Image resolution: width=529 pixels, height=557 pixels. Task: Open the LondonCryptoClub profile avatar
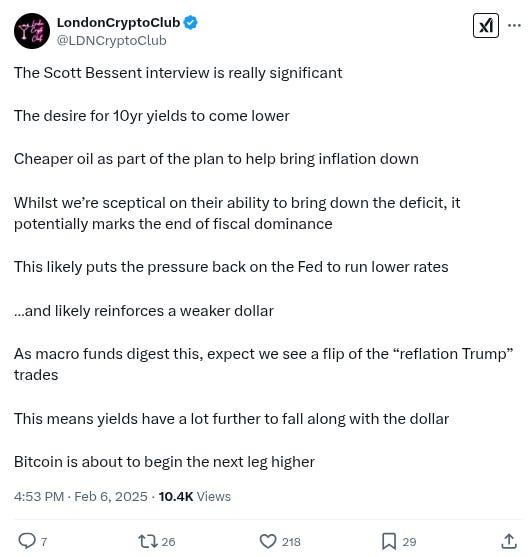32,31
